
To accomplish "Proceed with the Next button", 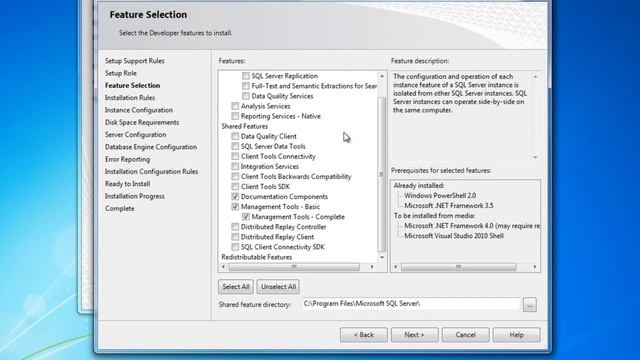I will click(x=414, y=335).
